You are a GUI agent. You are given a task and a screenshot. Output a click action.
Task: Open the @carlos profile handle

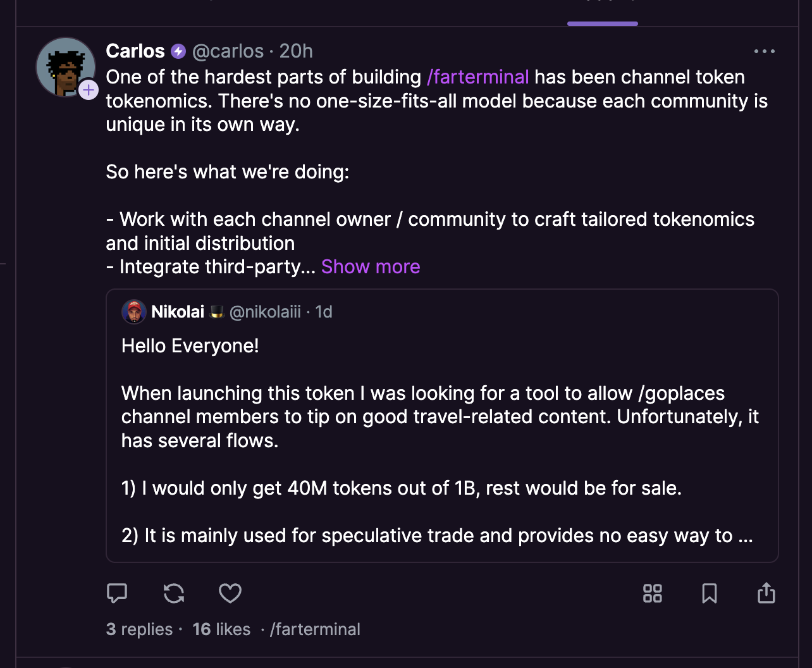[228, 51]
